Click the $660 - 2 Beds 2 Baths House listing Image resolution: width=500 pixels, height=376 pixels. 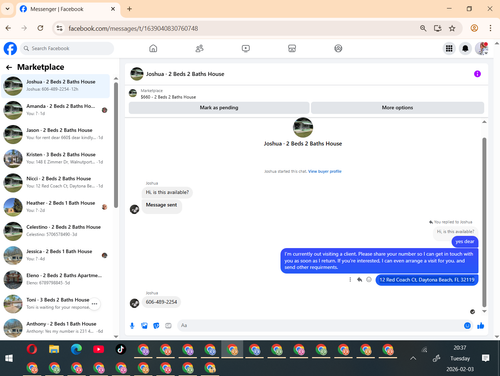point(168,97)
